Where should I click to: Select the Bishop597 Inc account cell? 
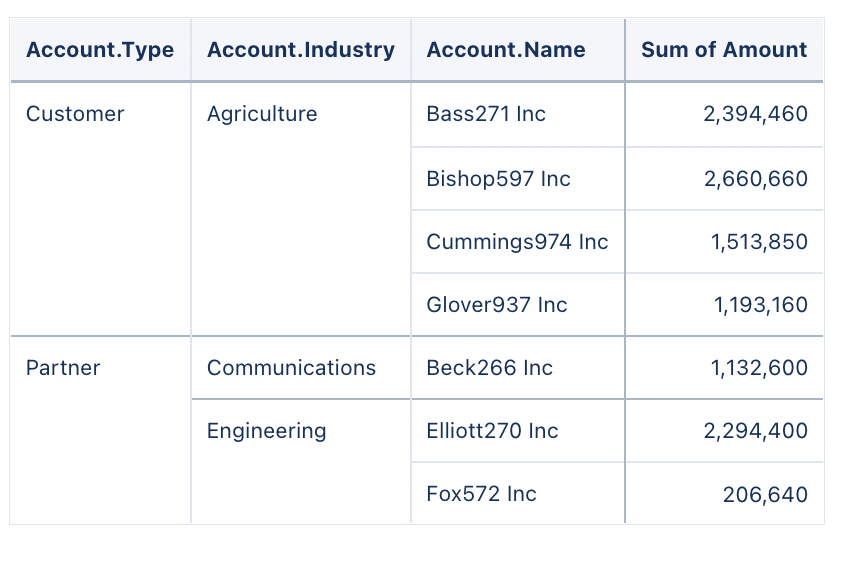pyautogui.click(x=518, y=179)
